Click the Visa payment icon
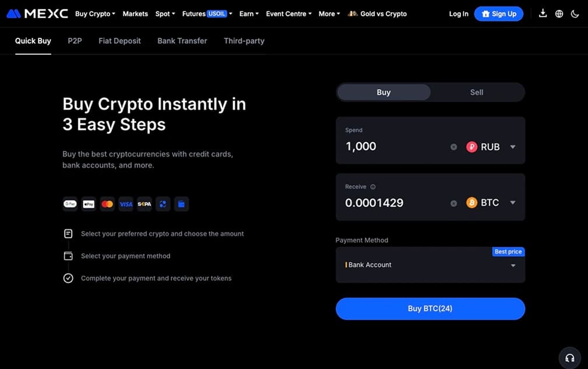 click(x=126, y=204)
